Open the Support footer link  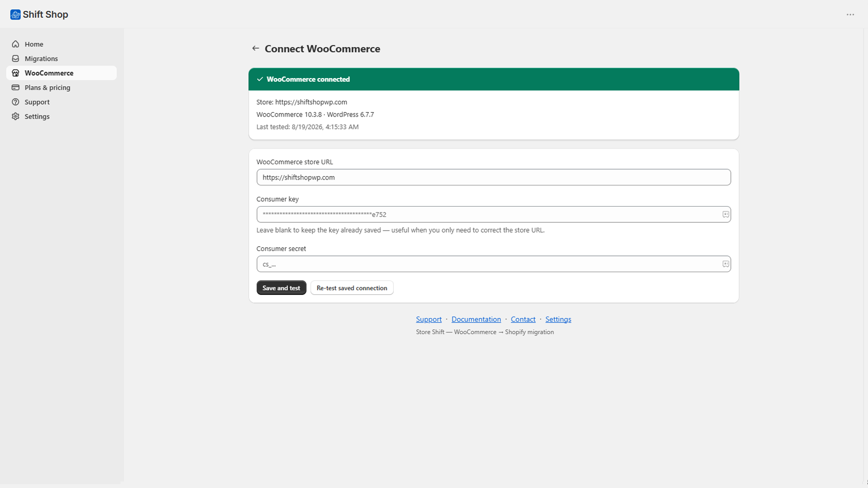[429, 319]
